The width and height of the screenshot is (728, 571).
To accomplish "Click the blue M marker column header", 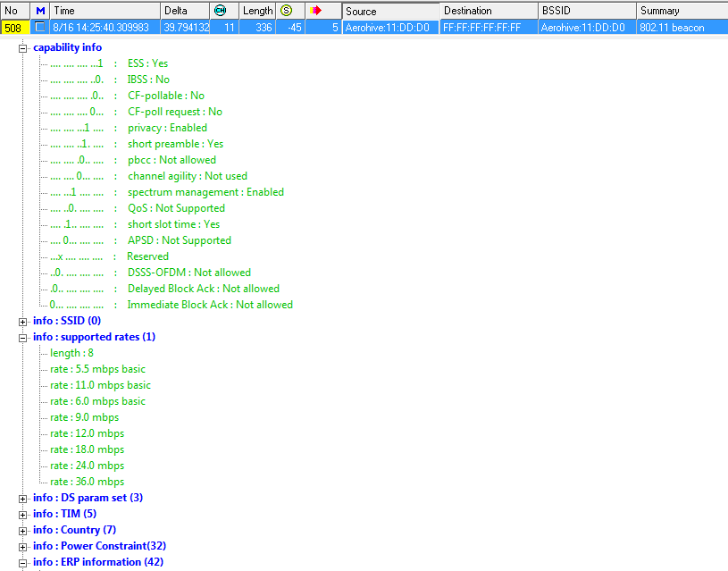I will [40, 11].
